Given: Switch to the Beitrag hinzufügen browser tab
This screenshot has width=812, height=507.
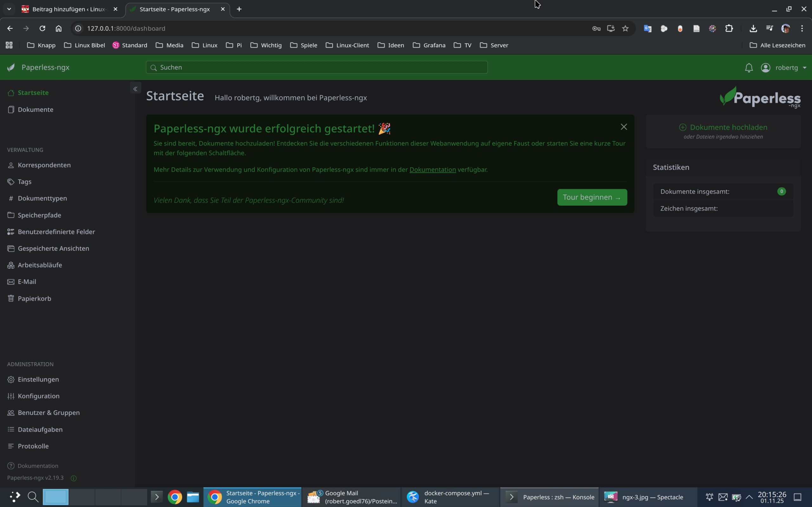Looking at the screenshot, I should pyautogui.click(x=69, y=10).
